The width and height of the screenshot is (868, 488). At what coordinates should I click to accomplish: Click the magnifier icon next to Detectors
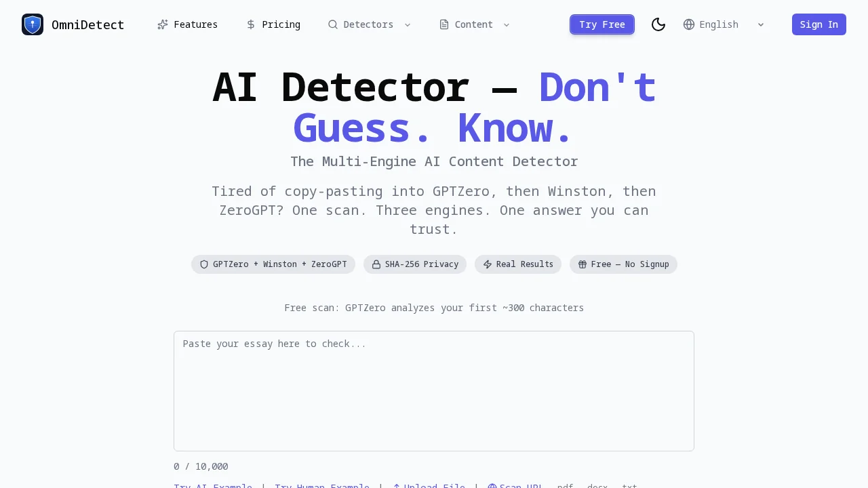(333, 24)
